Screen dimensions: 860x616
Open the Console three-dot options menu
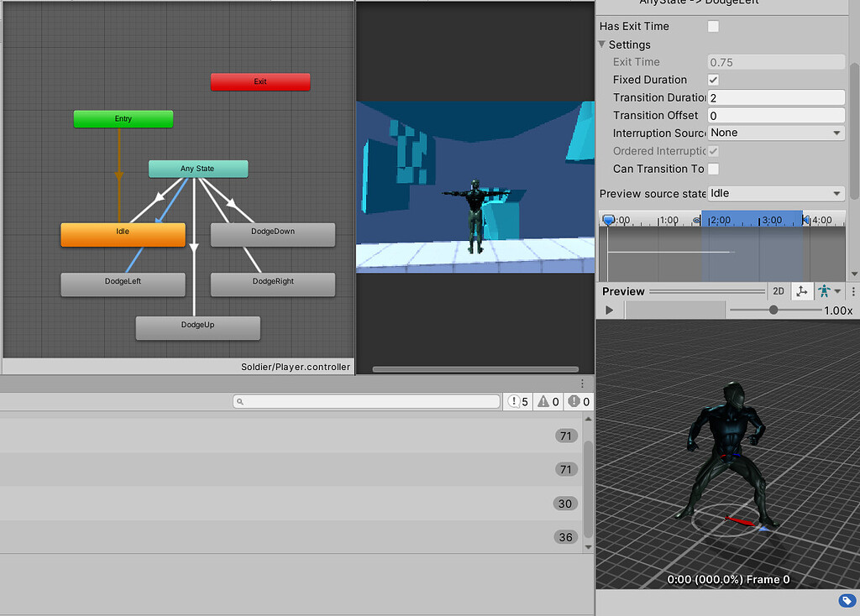click(584, 383)
